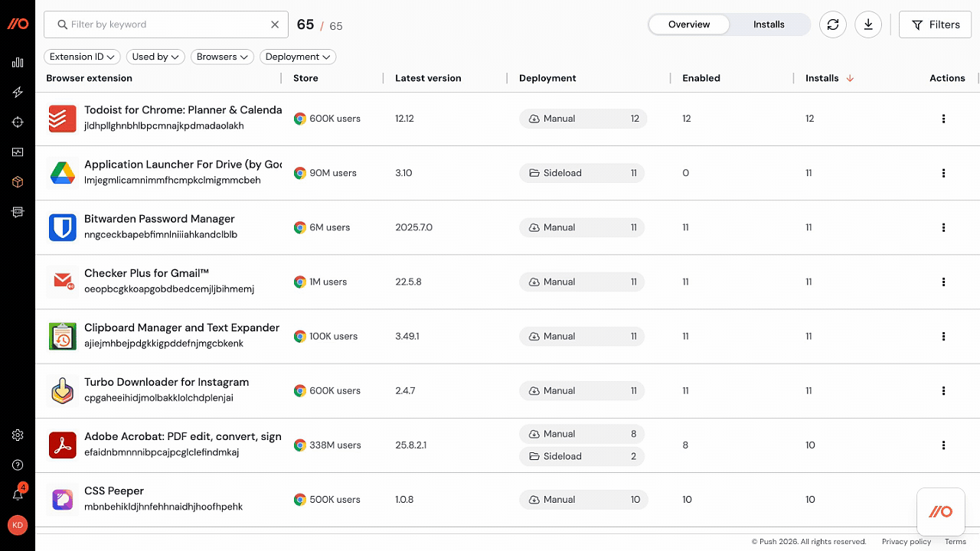The image size is (980, 551).
Task: Click the Privacy policy link
Action: [906, 541]
